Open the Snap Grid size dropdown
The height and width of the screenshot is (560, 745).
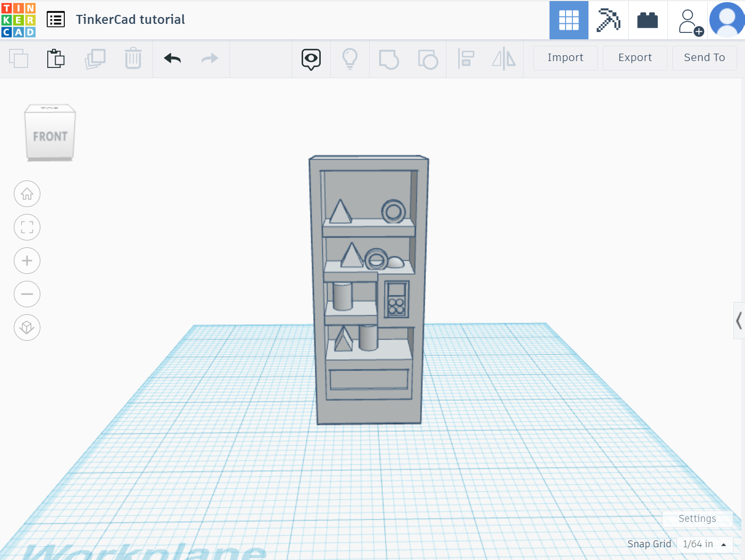coord(705,544)
